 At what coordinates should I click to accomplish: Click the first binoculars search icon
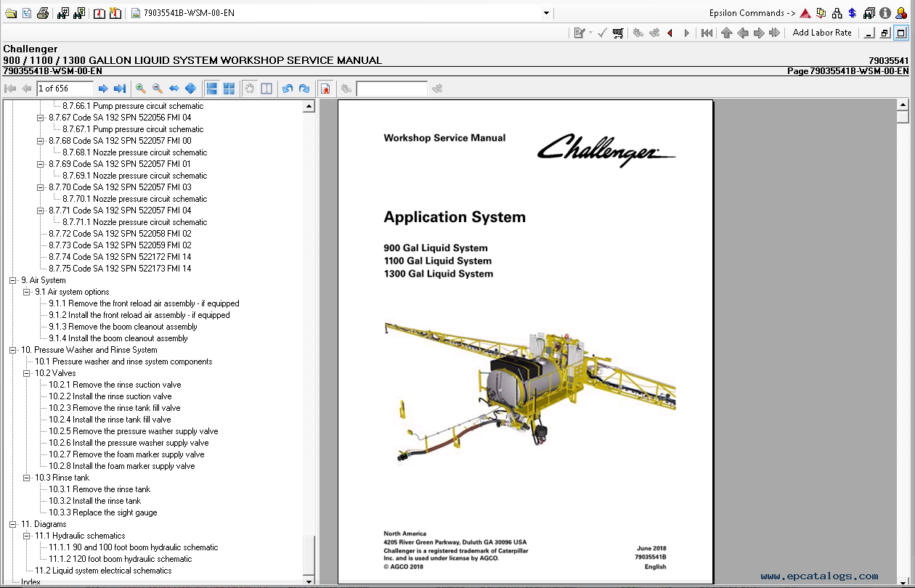pyautogui.click(x=63, y=13)
